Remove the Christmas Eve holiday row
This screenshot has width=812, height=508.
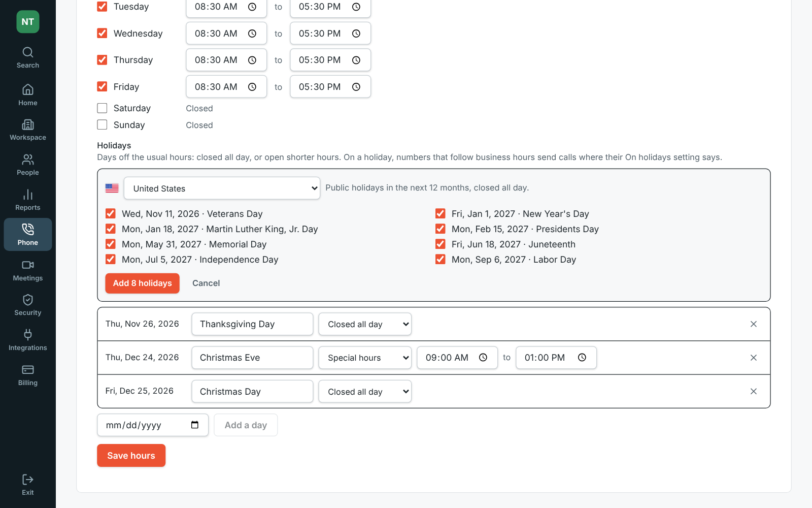click(x=754, y=358)
